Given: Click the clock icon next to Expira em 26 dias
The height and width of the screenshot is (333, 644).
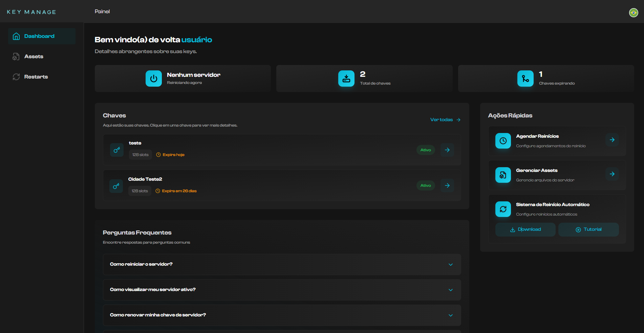Looking at the screenshot, I should point(157,191).
